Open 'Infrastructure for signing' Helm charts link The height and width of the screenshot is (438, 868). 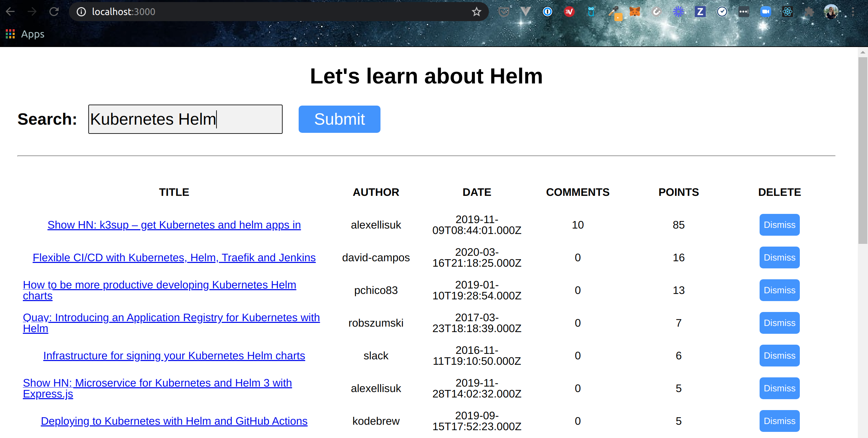point(174,356)
